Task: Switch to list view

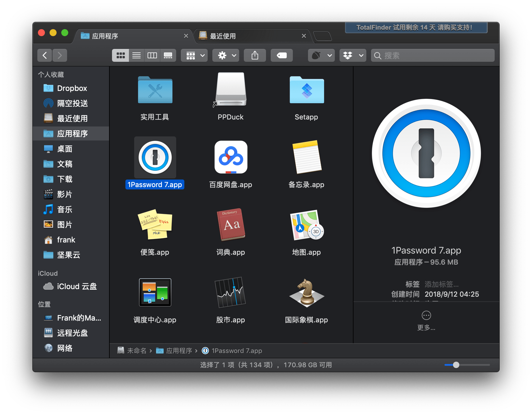Action: click(x=136, y=55)
